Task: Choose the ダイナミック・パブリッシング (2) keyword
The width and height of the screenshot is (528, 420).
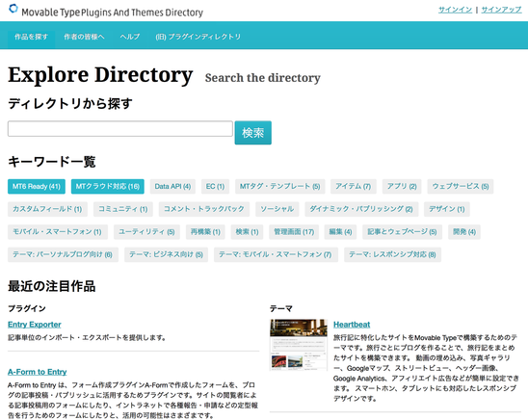Action: coord(361,209)
